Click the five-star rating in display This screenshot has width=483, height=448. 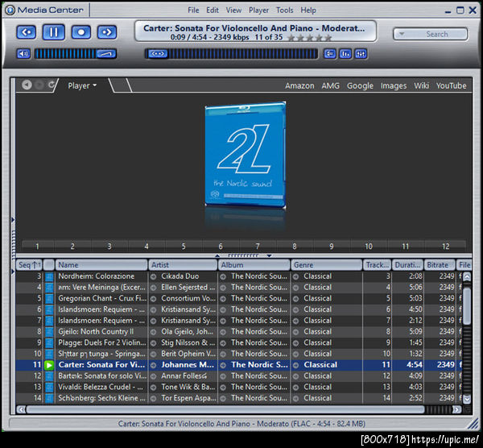309,38
